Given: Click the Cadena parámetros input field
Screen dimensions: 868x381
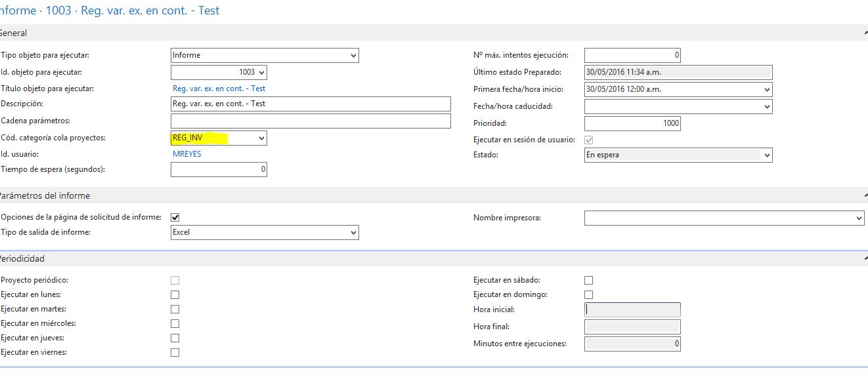Looking at the screenshot, I should click(311, 121).
